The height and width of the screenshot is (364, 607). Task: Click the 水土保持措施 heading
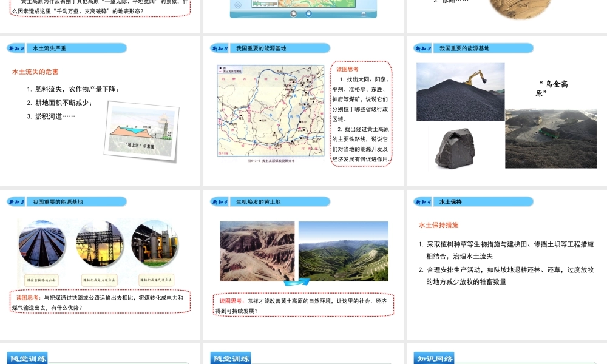coord(438,225)
